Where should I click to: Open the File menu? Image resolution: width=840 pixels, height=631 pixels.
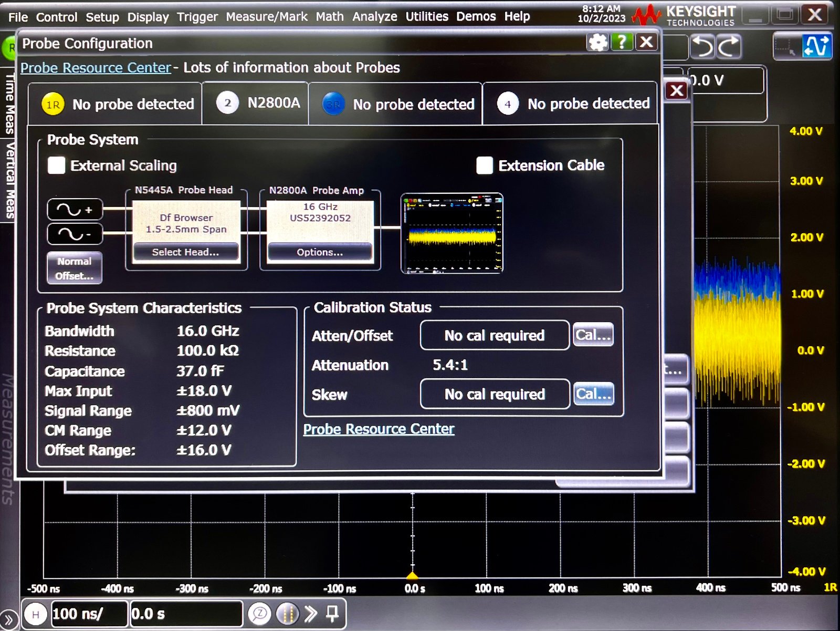(x=18, y=17)
